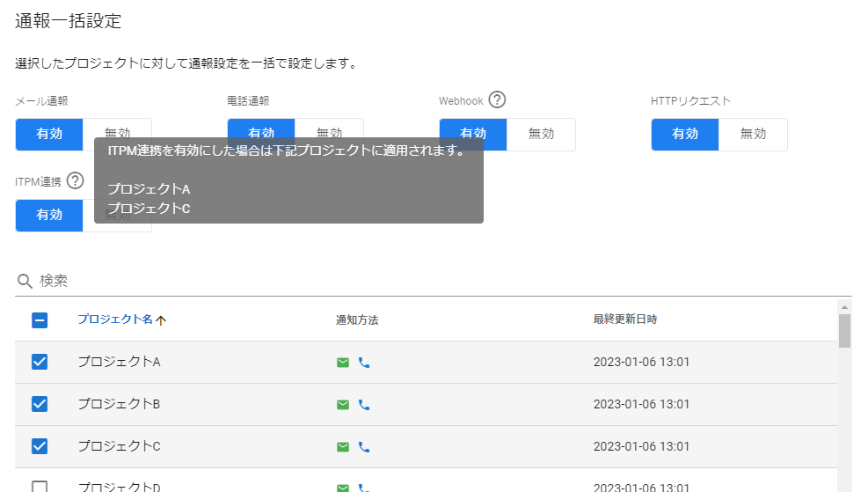
Task: Click the search magnifier icon
Action: [25, 281]
